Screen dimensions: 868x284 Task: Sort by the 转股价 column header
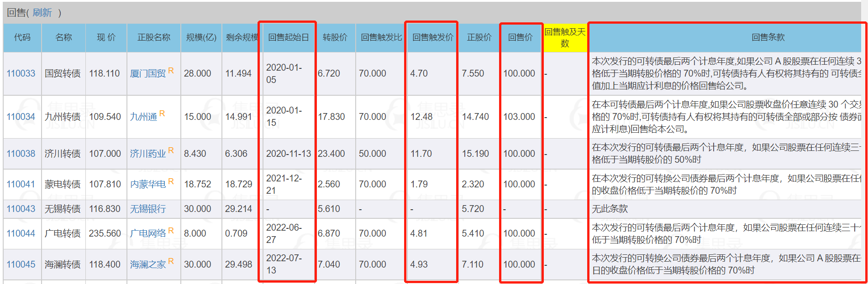335,37
